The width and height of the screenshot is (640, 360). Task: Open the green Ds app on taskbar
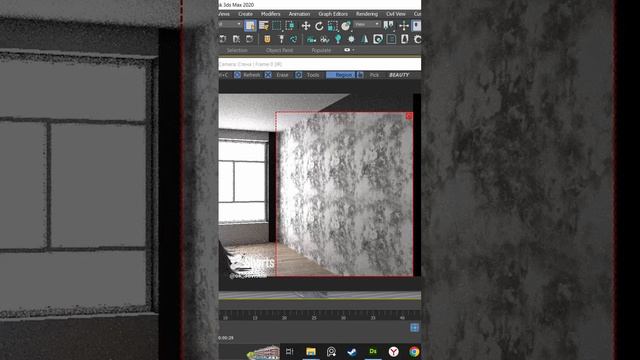[373, 351]
